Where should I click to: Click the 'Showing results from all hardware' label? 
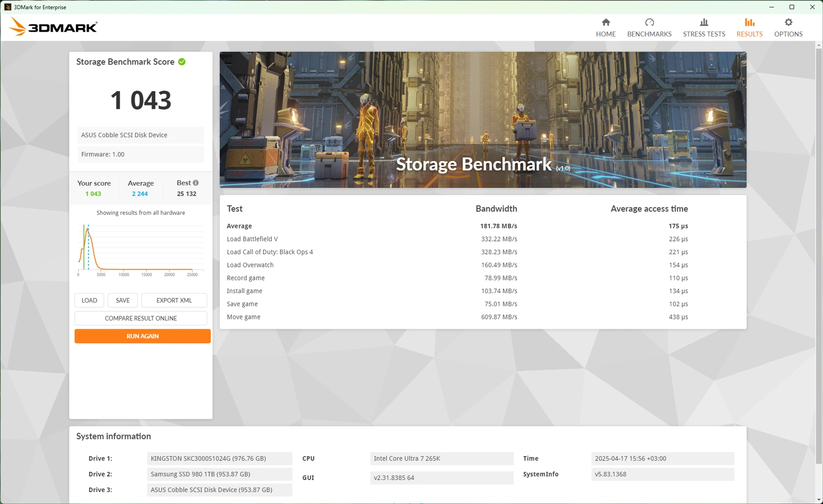141,213
